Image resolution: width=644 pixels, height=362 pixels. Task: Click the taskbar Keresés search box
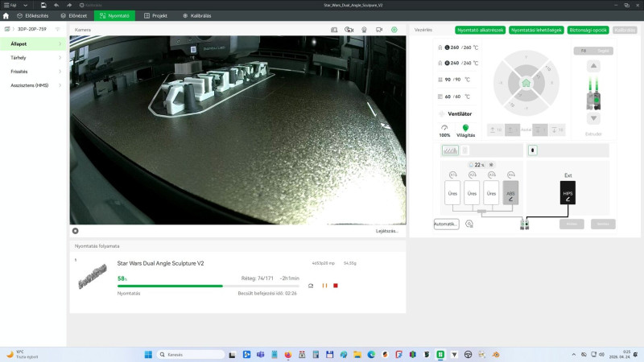190,355
